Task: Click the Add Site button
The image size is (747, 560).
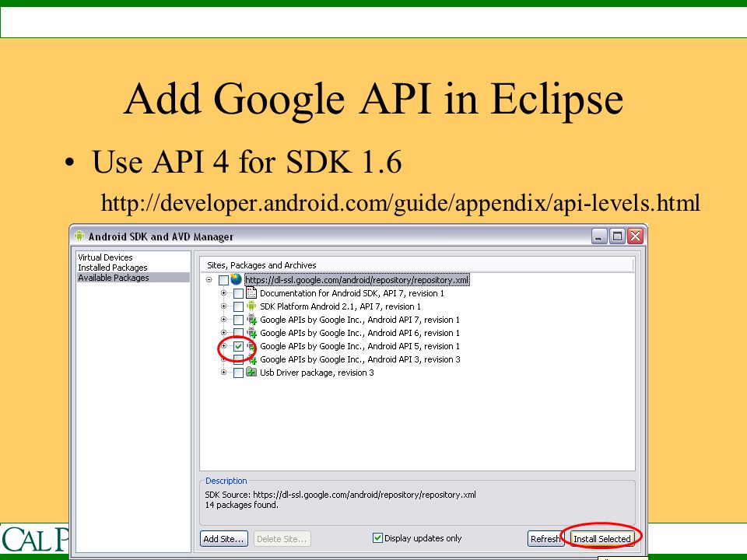Action: 224,539
